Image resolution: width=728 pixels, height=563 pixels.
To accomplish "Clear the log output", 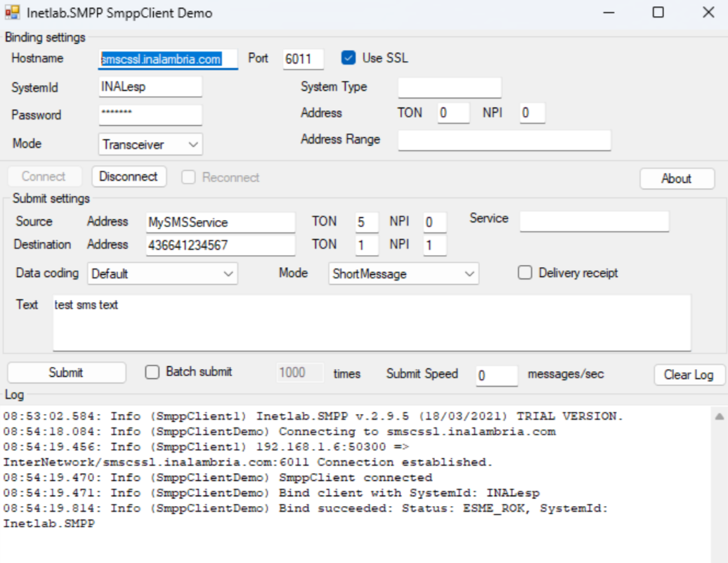I will 689,375.
